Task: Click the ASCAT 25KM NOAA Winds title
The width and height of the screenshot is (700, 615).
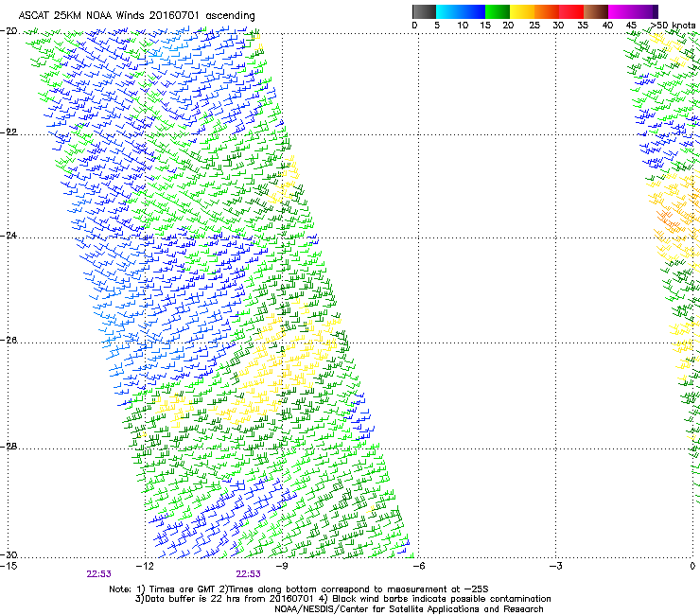Action: (x=136, y=16)
